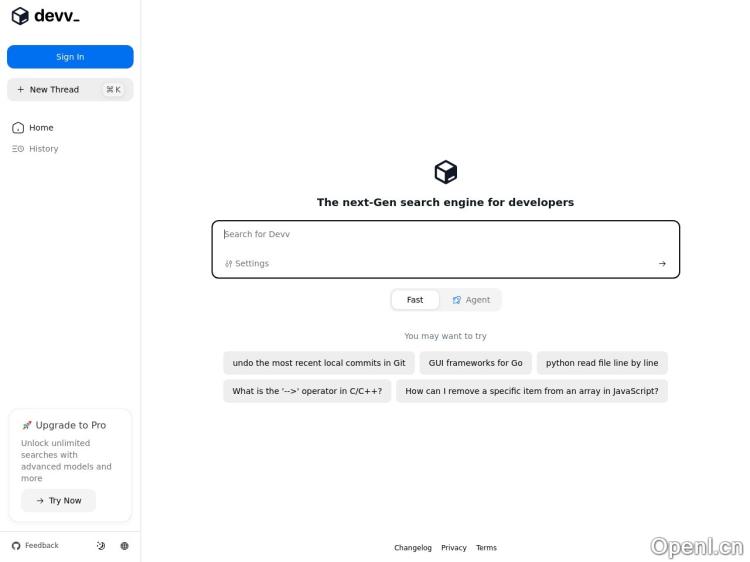Click Try Now for Pro upgrade

tap(59, 501)
